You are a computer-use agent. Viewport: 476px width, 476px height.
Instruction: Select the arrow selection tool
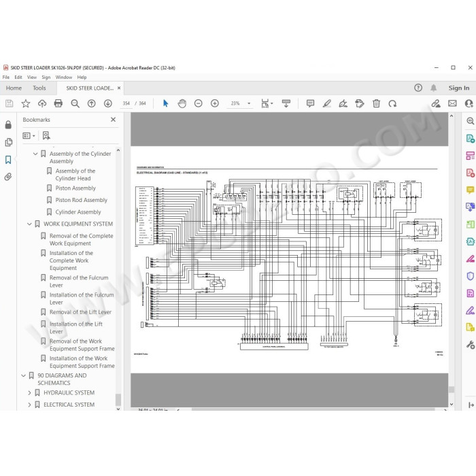click(x=165, y=103)
